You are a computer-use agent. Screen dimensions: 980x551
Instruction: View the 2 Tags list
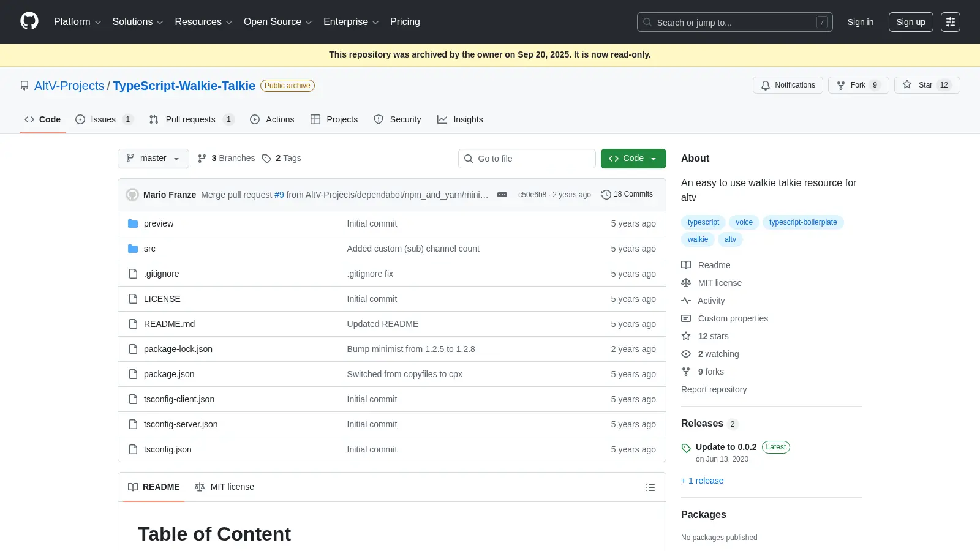click(282, 158)
